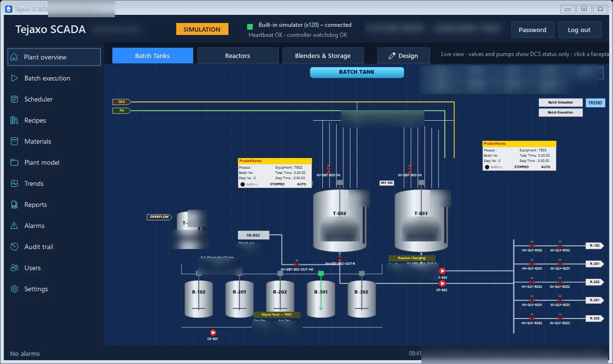
Task: Click the XV-GBT-803-IN valve symbol
Action: [409, 170]
